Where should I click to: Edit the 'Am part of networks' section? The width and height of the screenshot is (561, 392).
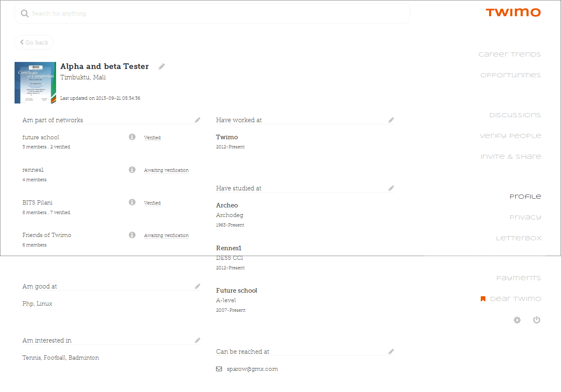tap(197, 120)
